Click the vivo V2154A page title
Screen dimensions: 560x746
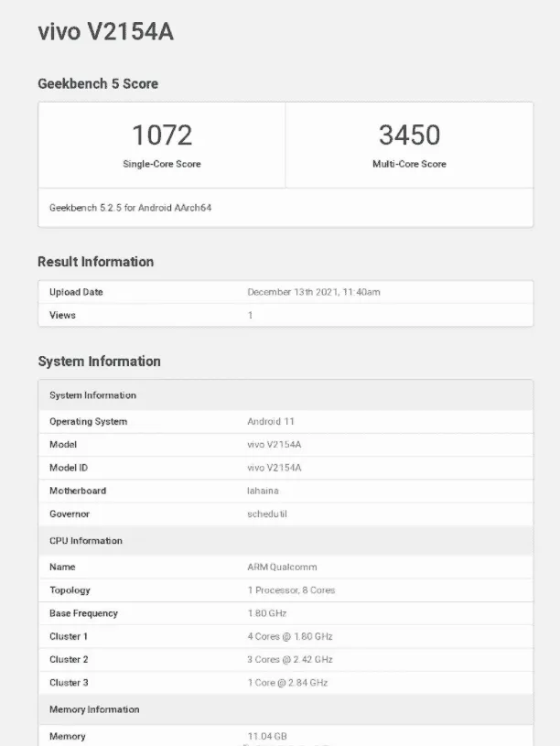click(x=105, y=32)
